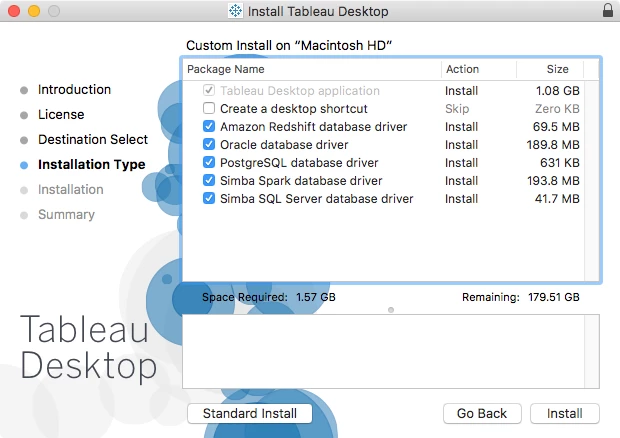Click the 69.5 MB size value
Viewport: 620px width, 438px height.
point(556,126)
